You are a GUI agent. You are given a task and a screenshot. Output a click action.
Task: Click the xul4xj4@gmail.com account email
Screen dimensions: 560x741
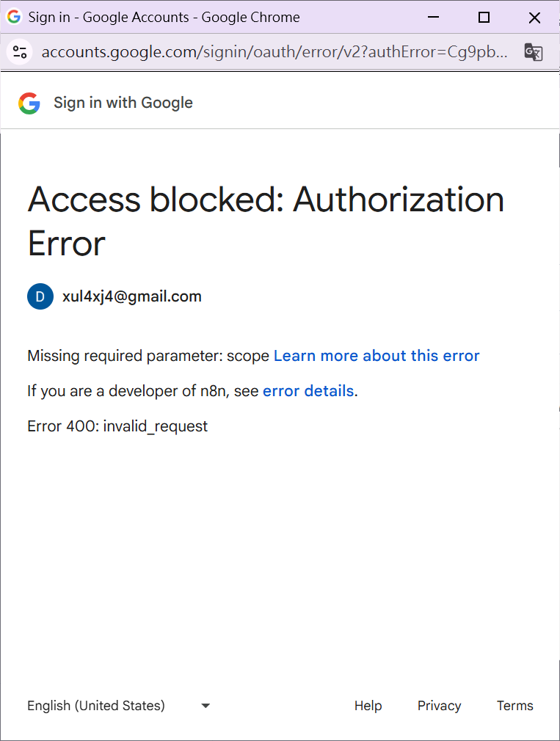132,296
